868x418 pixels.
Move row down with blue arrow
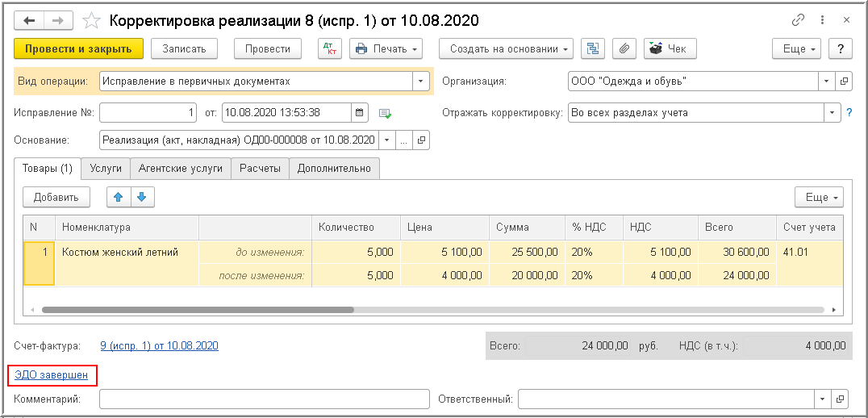141,197
